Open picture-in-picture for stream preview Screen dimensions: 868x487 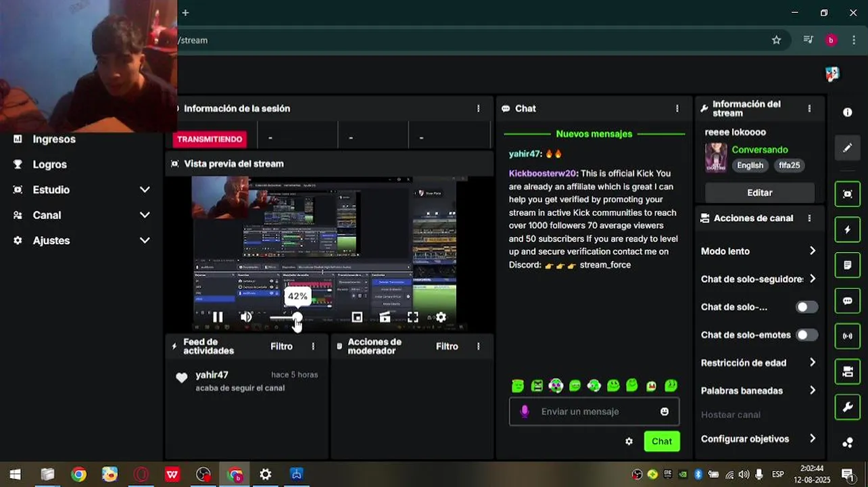357,317
